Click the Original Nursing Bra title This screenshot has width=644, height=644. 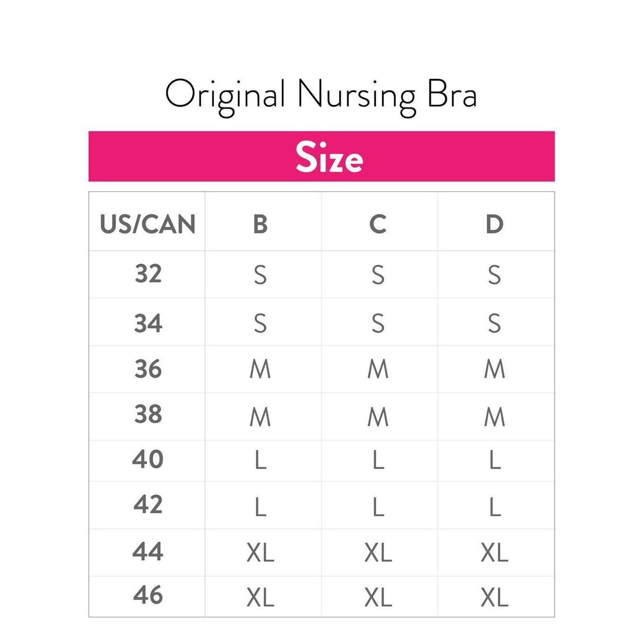pyautogui.click(x=321, y=95)
